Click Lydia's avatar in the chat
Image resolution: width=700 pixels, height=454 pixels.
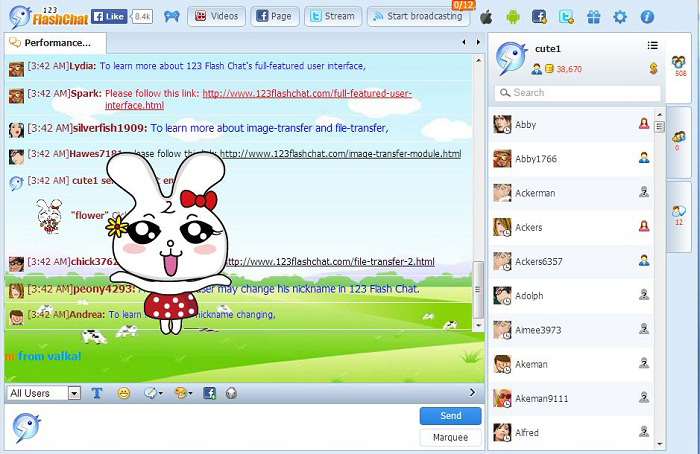tap(17, 69)
